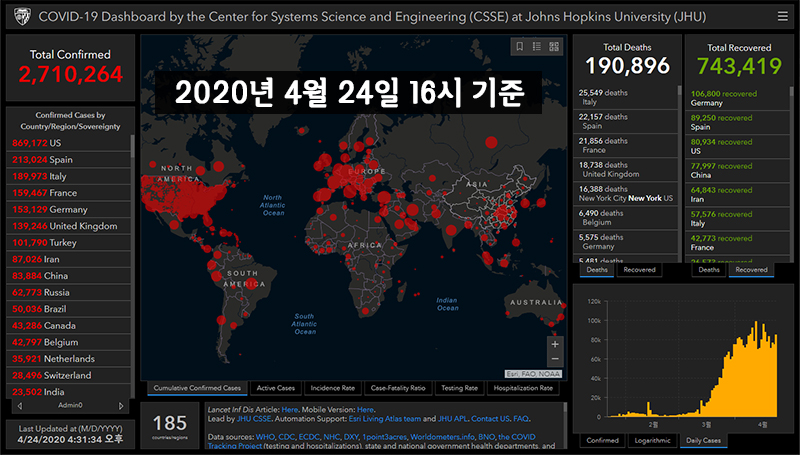Switch to Incidence Rate map tab
The width and height of the screenshot is (800, 455).
[333, 388]
